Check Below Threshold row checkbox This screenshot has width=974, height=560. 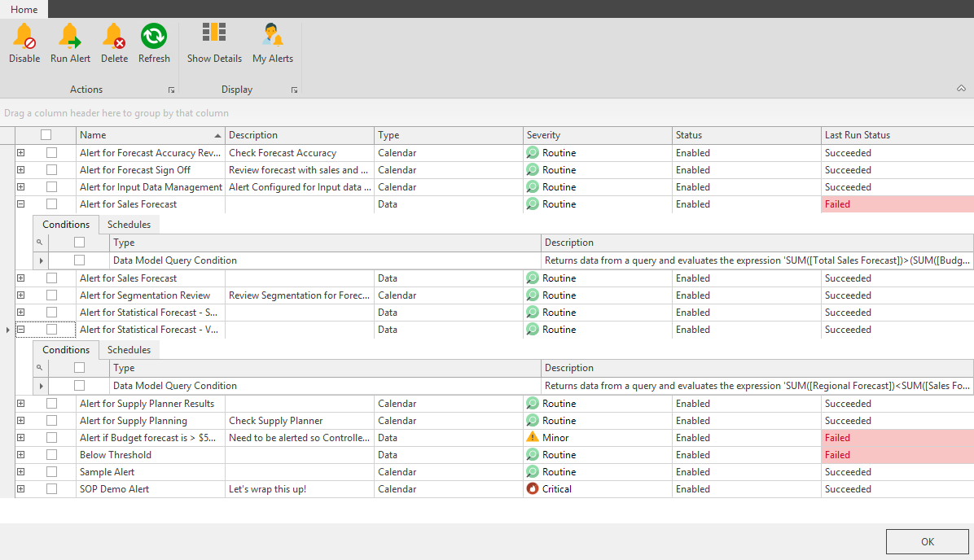pos(51,454)
